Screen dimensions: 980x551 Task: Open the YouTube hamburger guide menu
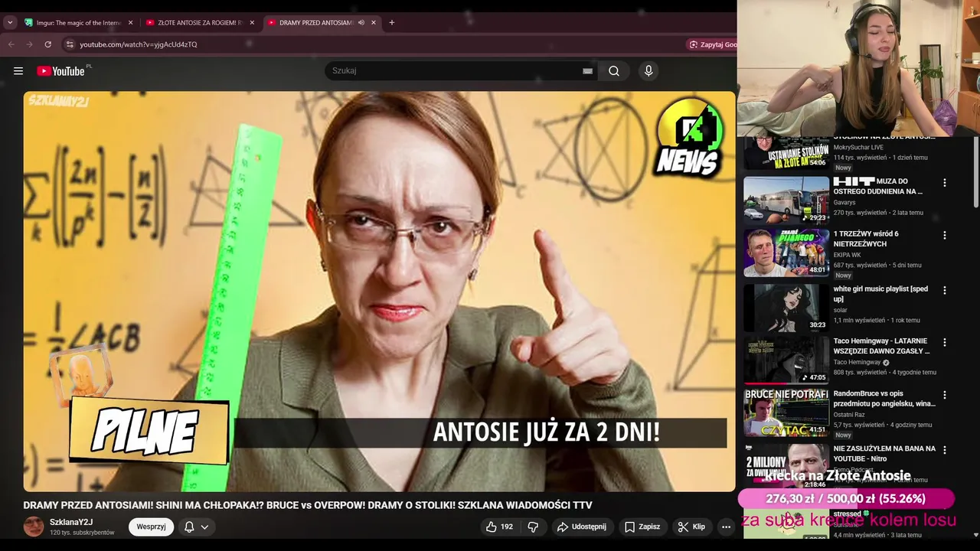tap(18, 71)
